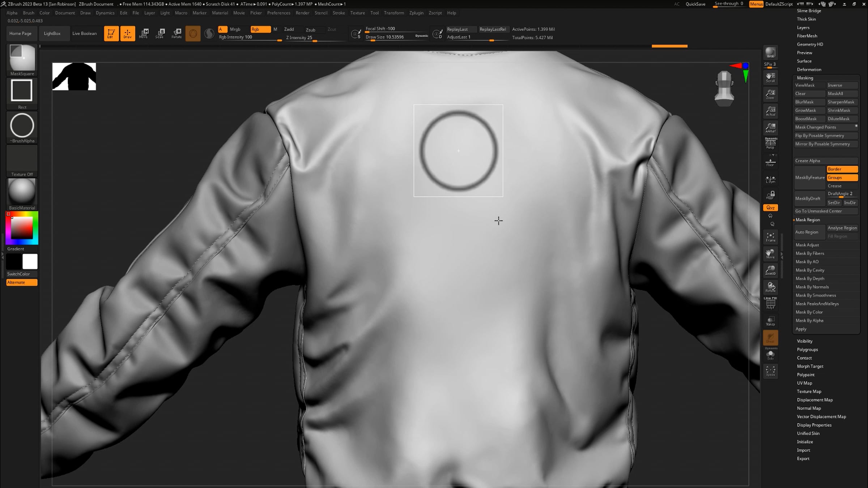
Task: Activate the Move transform tool icon
Action: [x=144, y=33]
